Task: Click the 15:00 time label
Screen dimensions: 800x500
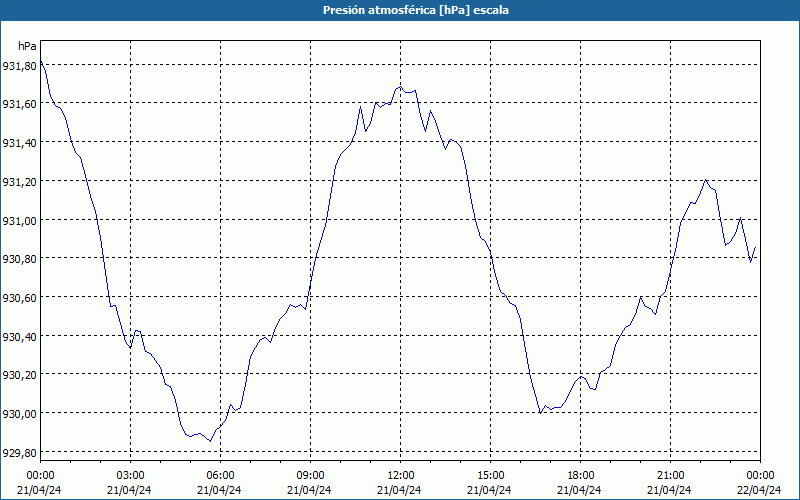Action: (490, 476)
